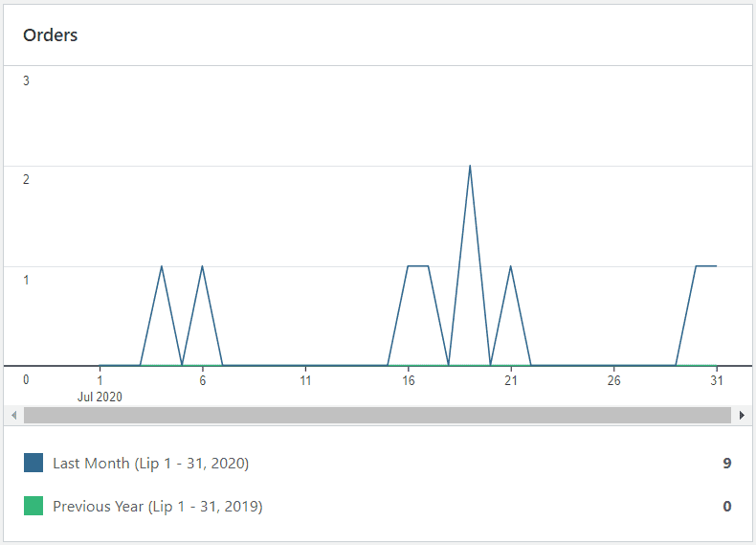Viewport: 756px width, 545px height.
Task: Click the gray horizontal scrollbar thumb
Action: click(x=377, y=415)
